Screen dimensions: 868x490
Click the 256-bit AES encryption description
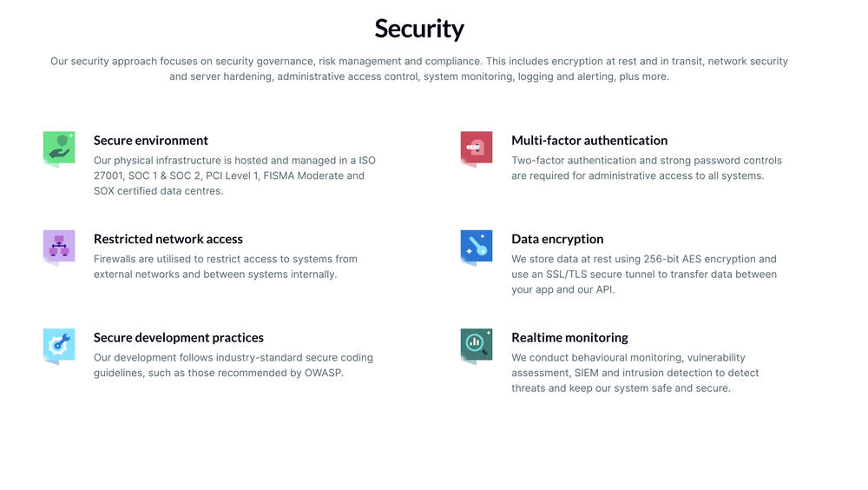pos(643,275)
